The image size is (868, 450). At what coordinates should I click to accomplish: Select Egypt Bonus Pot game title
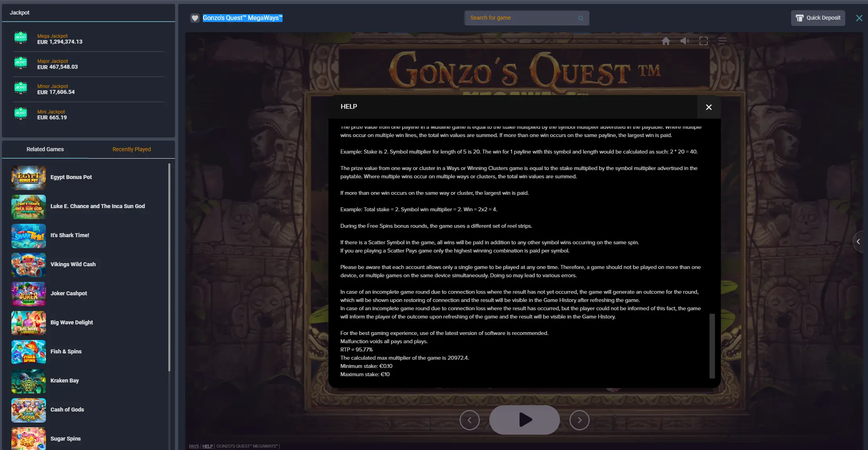(x=71, y=177)
